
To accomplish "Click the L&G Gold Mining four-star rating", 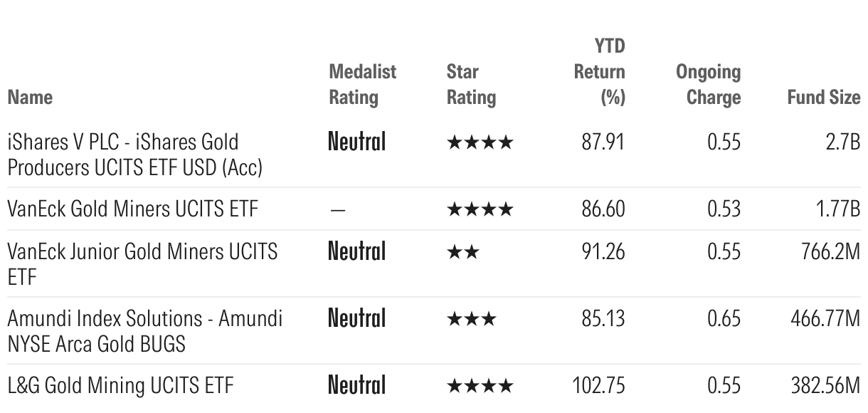I will click(x=479, y=385).
